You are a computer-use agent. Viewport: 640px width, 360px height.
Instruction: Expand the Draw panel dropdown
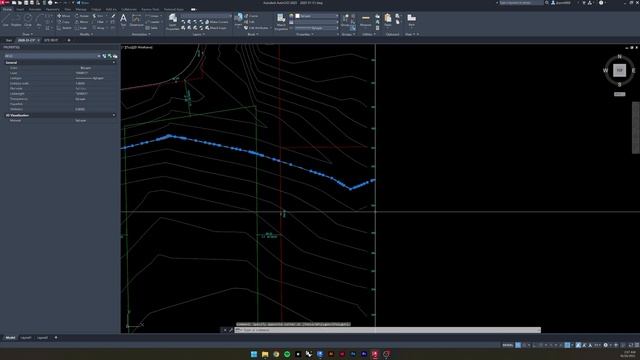coord(27,34)
